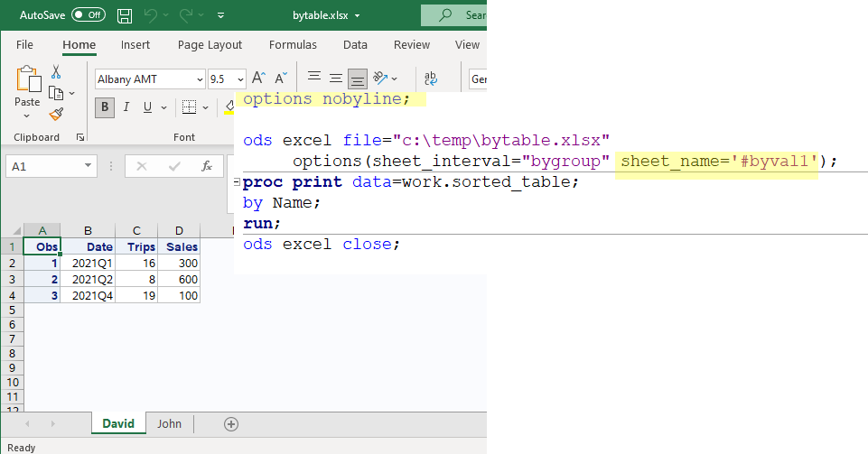Toggle Italic formatting button
This screenshot has width=868, height=454.
click(x=126, y=107)
